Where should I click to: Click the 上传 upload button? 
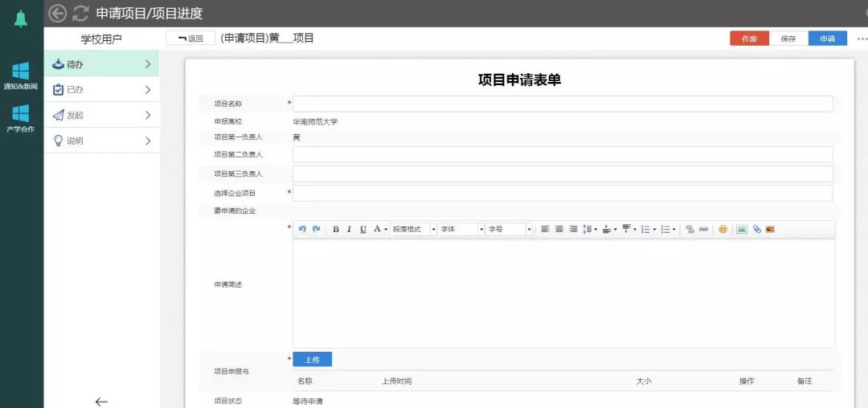coord(312,360)
